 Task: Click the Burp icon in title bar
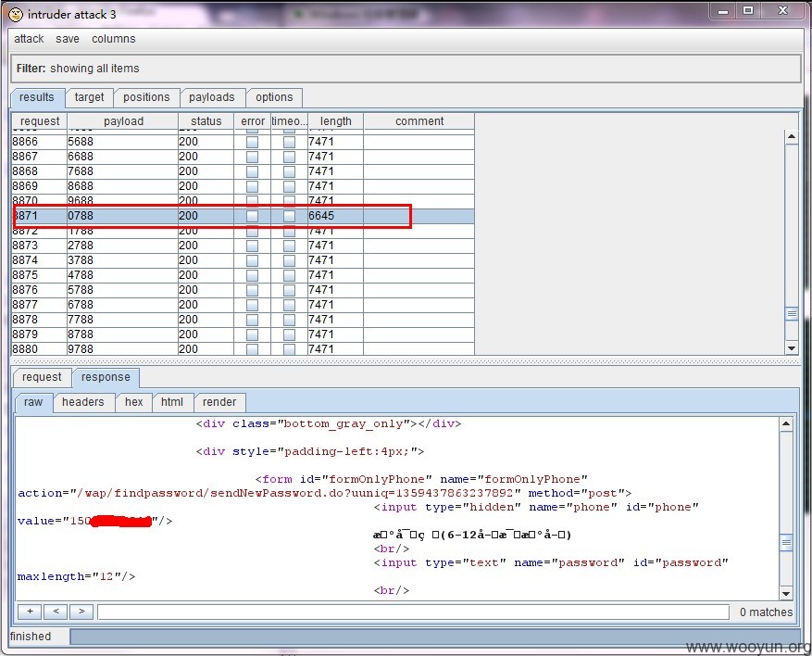click(x=16, y=14)
